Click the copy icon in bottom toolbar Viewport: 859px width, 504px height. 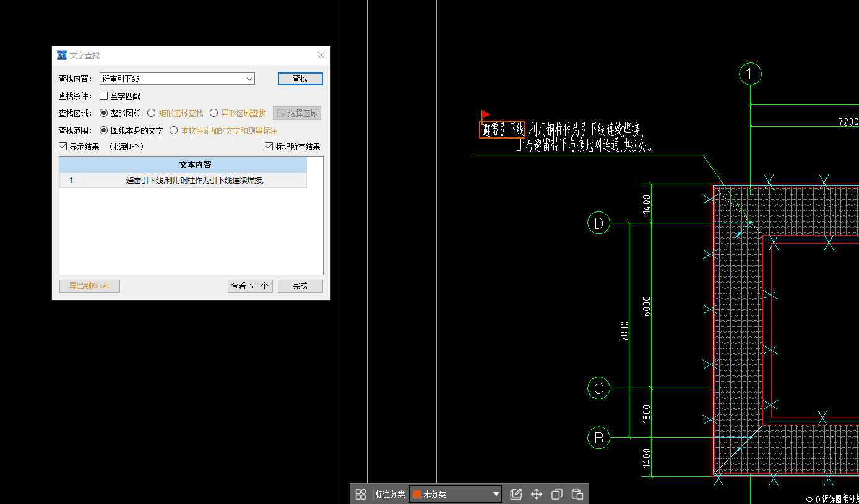tap(557, 494)
